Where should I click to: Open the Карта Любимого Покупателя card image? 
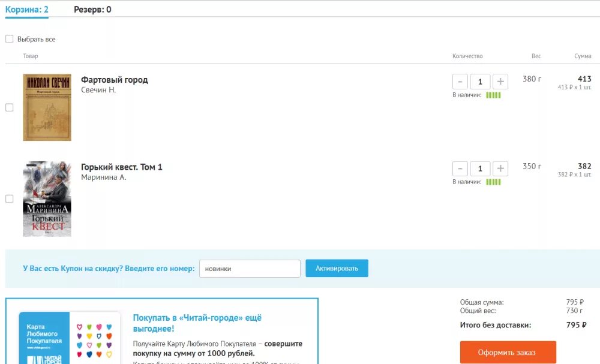click(x=70, y=338)
